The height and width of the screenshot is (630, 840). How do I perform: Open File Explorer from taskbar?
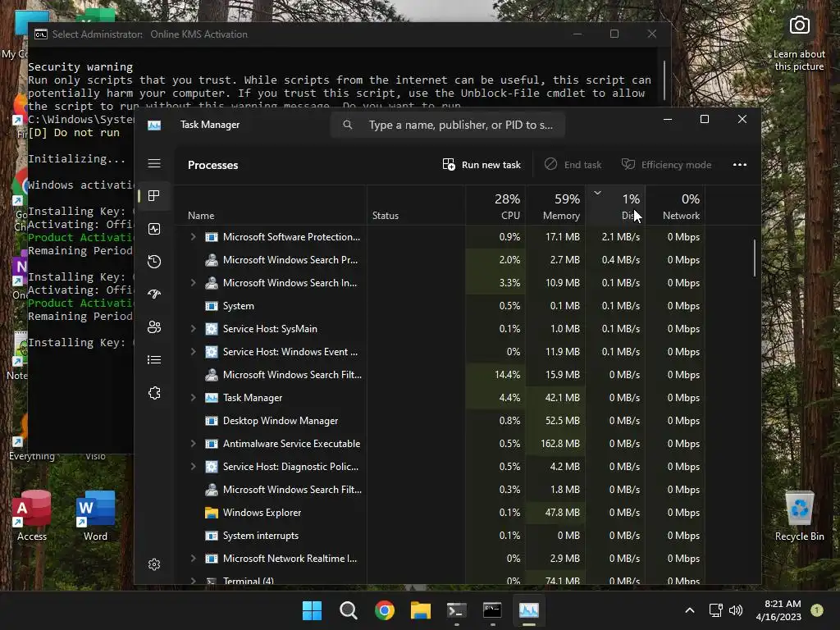coord(421,610)
